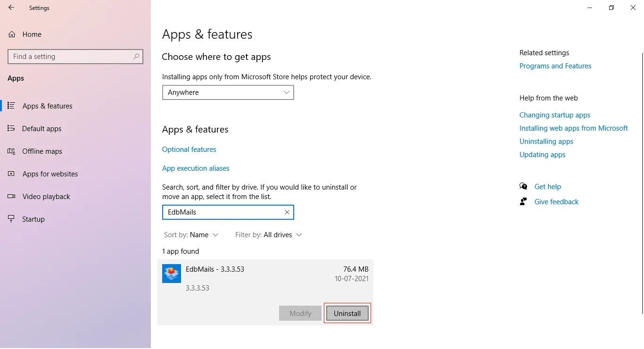Click the Get help chat icon
The width and height of the screenshot is (644, 349).
tap(523, 186)
